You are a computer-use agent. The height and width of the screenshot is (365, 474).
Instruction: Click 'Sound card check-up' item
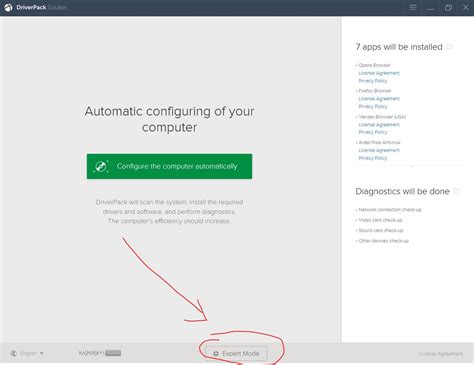[381, 230]
